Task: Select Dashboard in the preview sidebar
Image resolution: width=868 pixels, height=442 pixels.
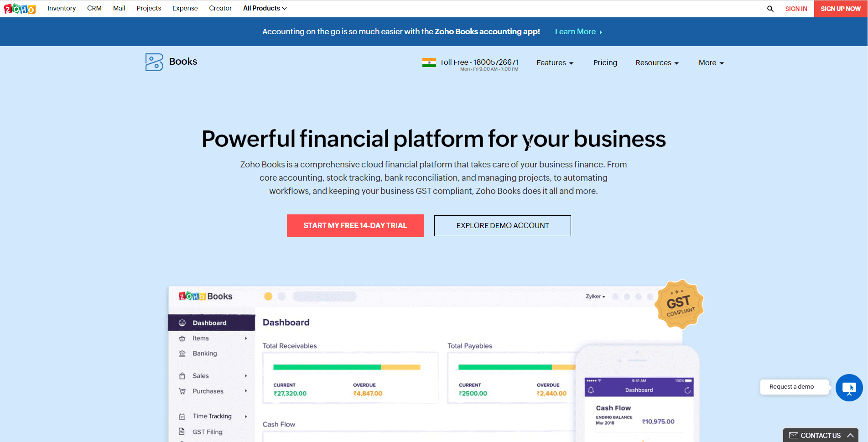Action: point(212,322)
